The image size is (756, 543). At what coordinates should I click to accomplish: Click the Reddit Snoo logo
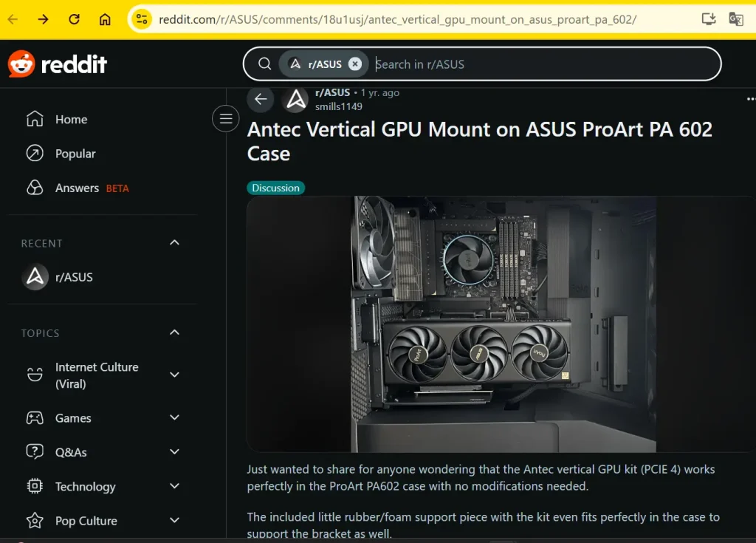(x=21, y=64)
